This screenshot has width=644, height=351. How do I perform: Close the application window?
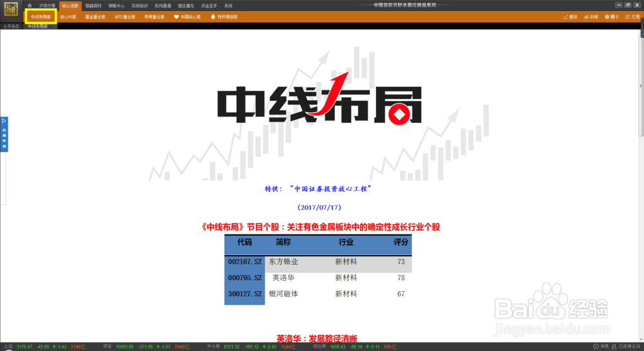[637, 5]
